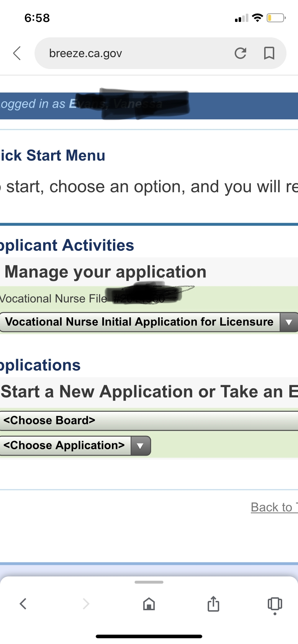The height and width of the screenshot is (644, 298).
Task: Open the Choose Board dropdown
Action: tap(149, 420)
